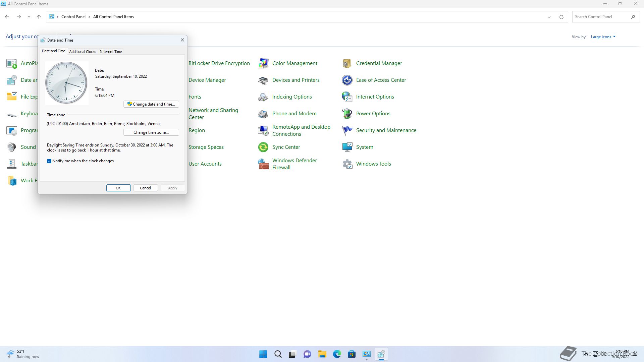
Task: Open Teams Chat from taskbar
Action: [x=307, y=354]
